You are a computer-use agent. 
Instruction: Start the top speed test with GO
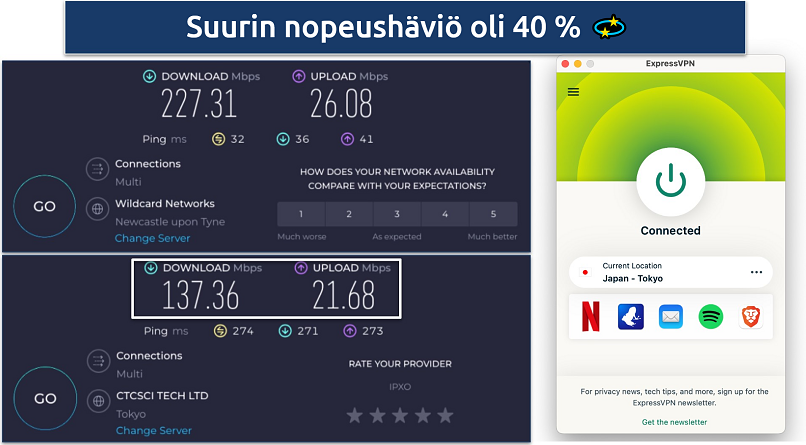45,206
